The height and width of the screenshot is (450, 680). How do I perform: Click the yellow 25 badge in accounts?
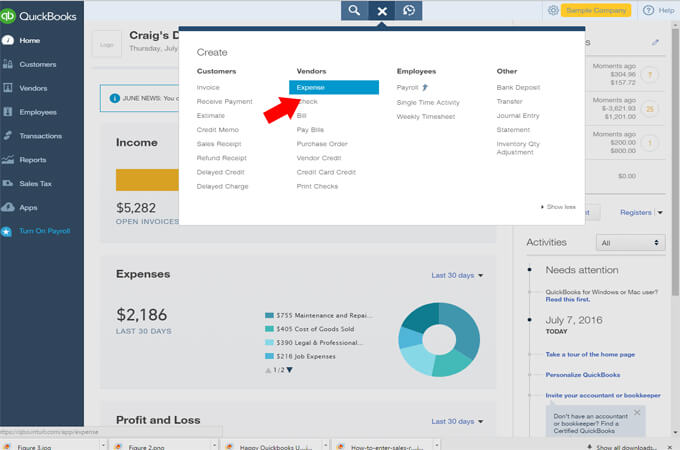650,109
